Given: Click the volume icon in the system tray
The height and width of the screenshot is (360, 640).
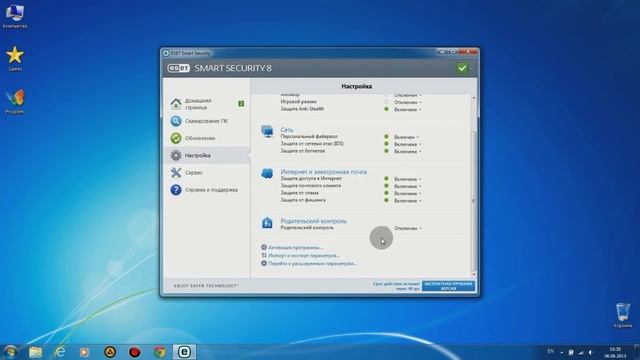Looking at the screenshot, I should coord(590,352).
